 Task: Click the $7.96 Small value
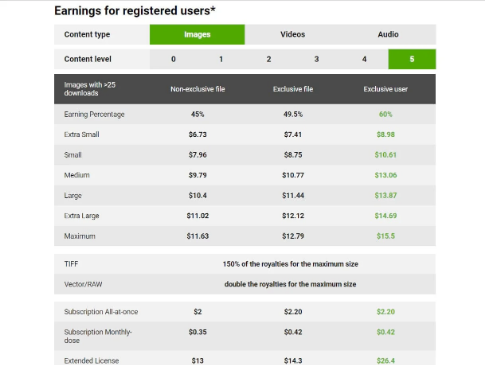[198, 155]
